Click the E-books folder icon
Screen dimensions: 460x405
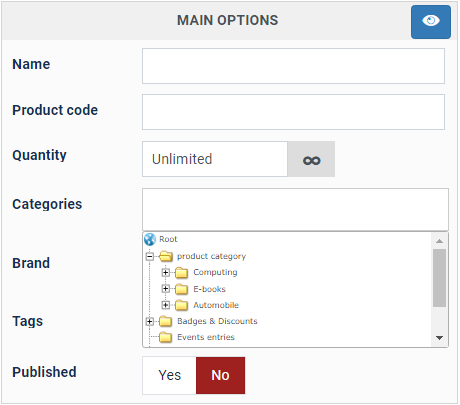coord(181,289)
